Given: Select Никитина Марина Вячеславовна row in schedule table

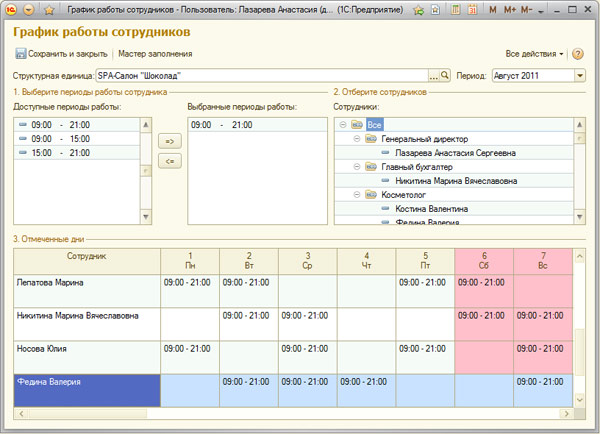Looking at the screenshot, I should [x=87, y=324].
